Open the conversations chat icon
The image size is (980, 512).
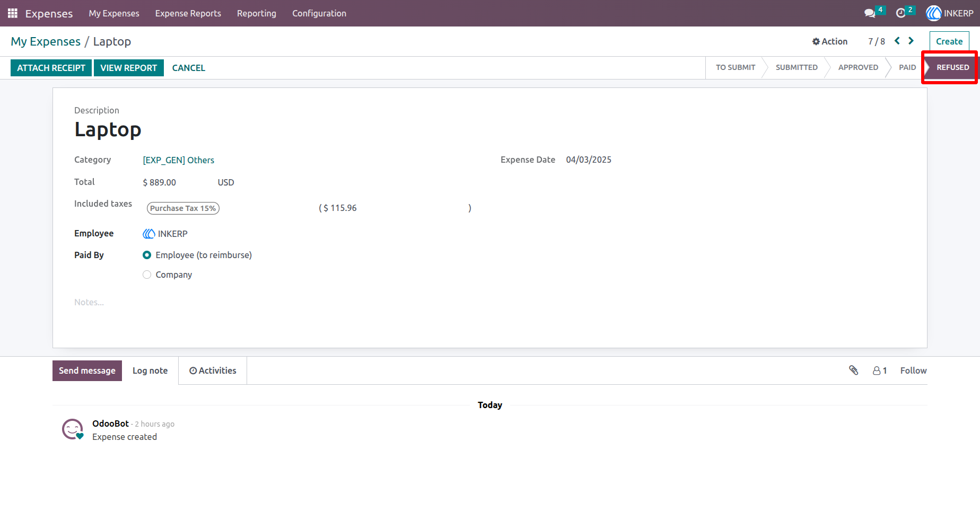(870, 13)
